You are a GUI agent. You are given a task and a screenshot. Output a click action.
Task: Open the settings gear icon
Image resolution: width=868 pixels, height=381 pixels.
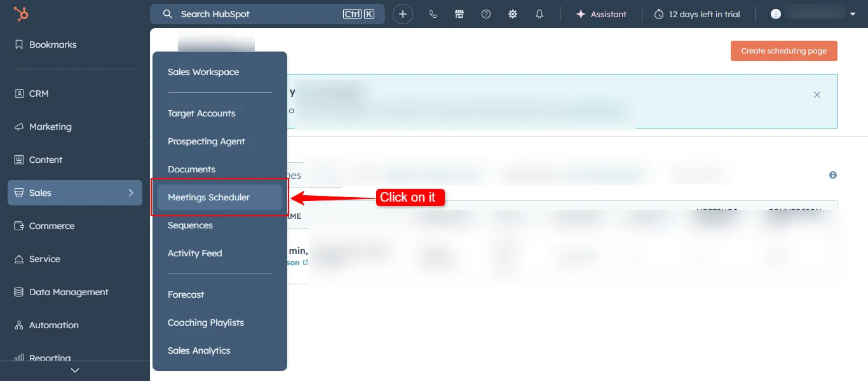513,14
